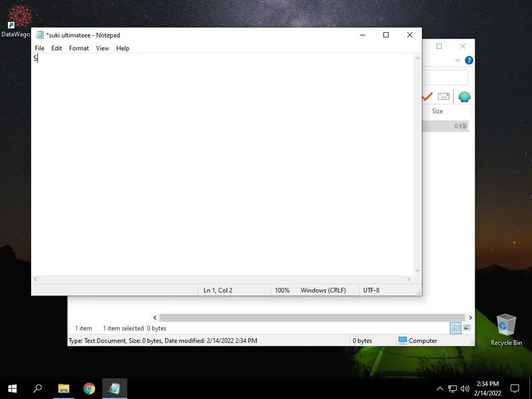
Task: Click the 100% zoom status entry
Action: coord(282,290)
